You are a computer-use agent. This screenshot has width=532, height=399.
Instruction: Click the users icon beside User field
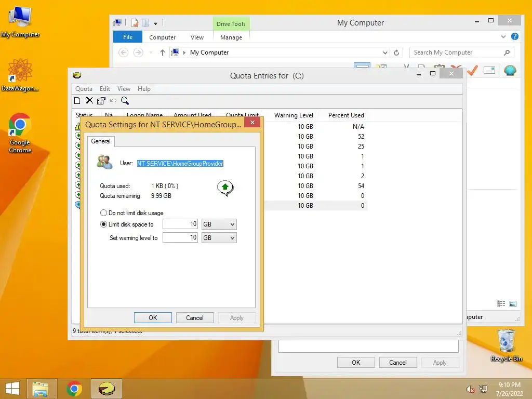(x=104, y=162)
